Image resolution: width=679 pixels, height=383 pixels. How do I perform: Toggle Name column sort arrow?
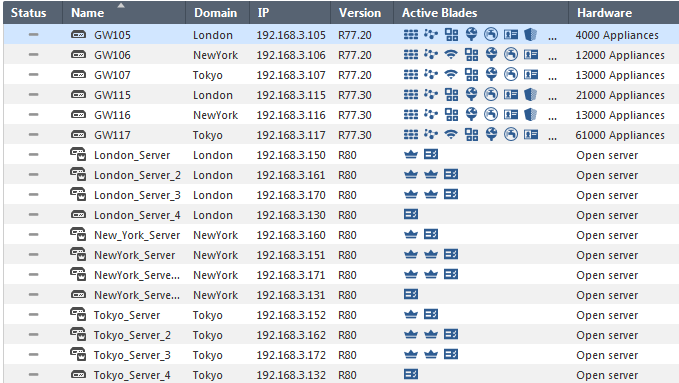pyautogui.click(x=121, y=5)
